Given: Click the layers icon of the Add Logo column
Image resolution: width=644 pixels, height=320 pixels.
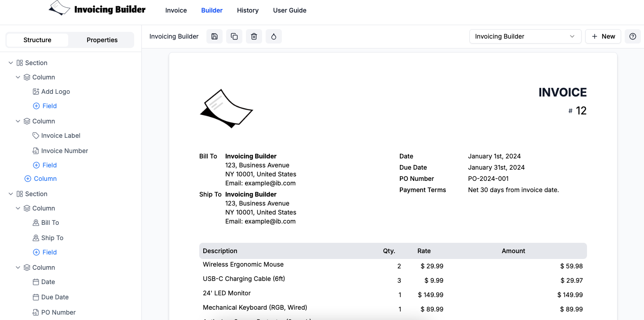Looking at the screenshot, I should point(27,77).
